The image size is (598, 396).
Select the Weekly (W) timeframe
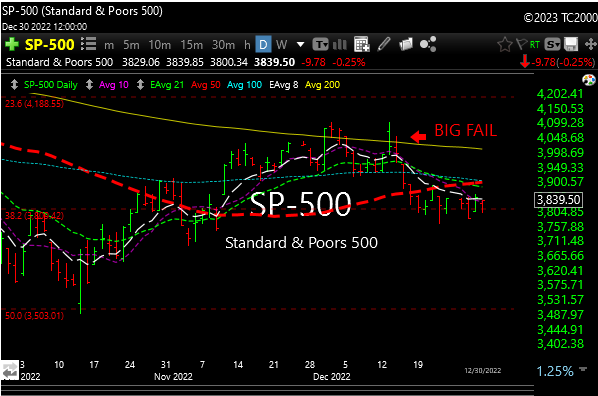pyautogui.click(x=281, y=45)
